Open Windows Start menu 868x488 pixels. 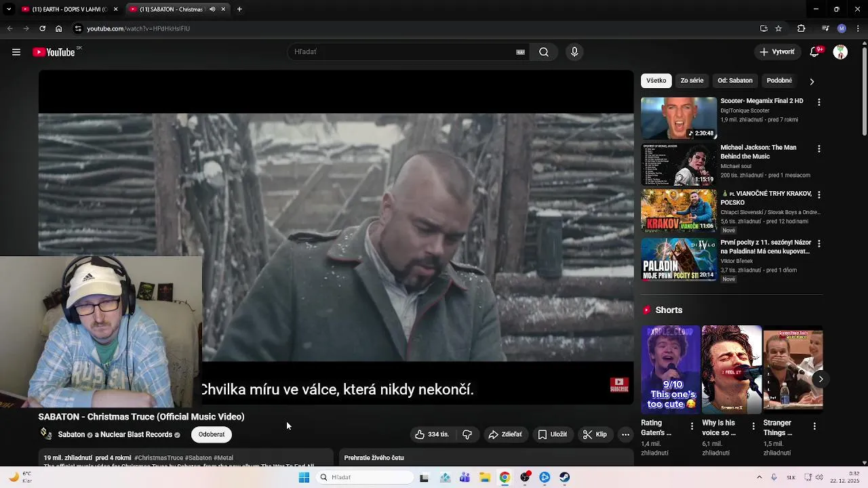click(304, 477)
